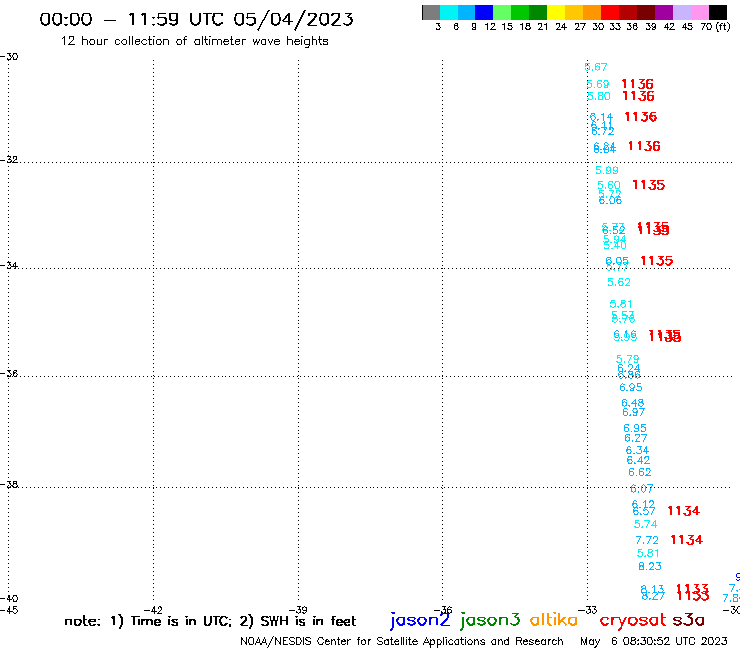740x650 pixels.
Task: Click the '70 (ft)' legend label
Action: (715, 27)
